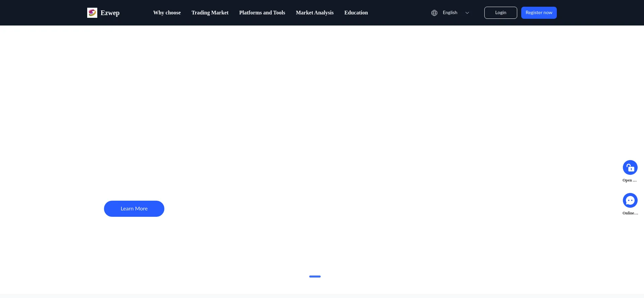
Task: Click the Online… label
Action: click(630, 213)
